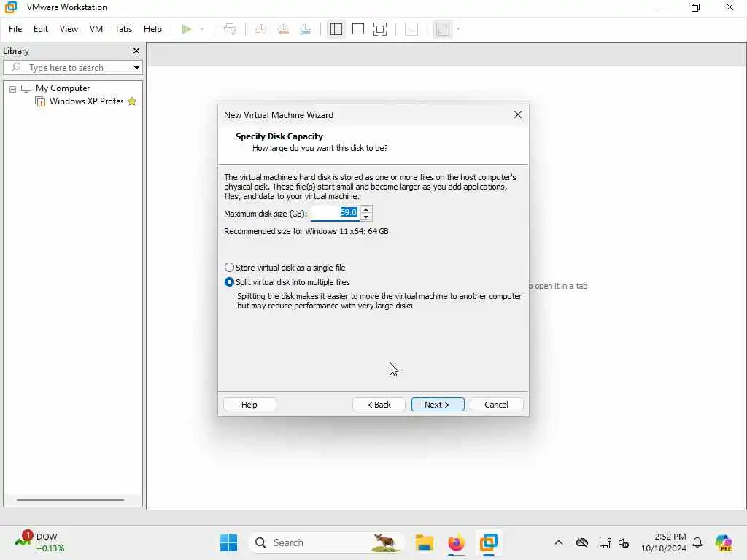Click the library horizontal scrollbar
This screenshot has height=560, width=747.
(x=70, y=500)
